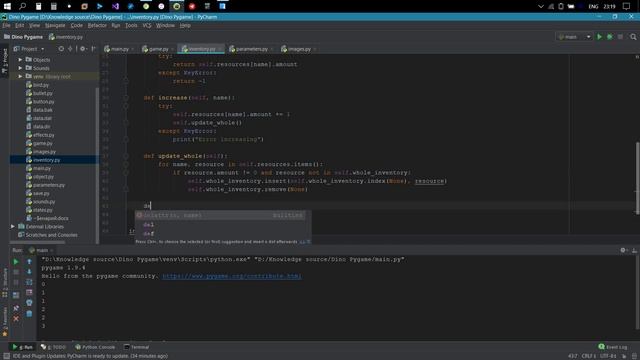Choose del in the autocomplete popup
Screen dimensions: 640x360
pos(220,224)
